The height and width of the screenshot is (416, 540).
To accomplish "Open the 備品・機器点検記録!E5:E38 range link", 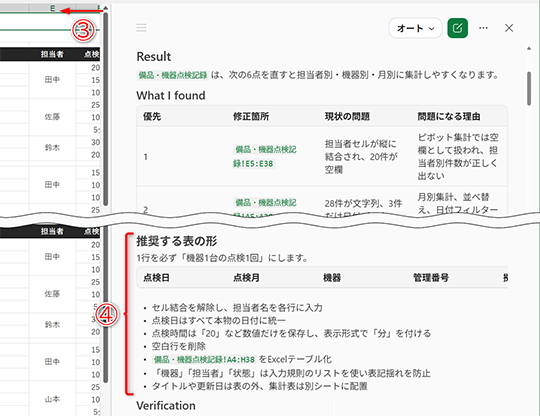I will coord(265,156).
